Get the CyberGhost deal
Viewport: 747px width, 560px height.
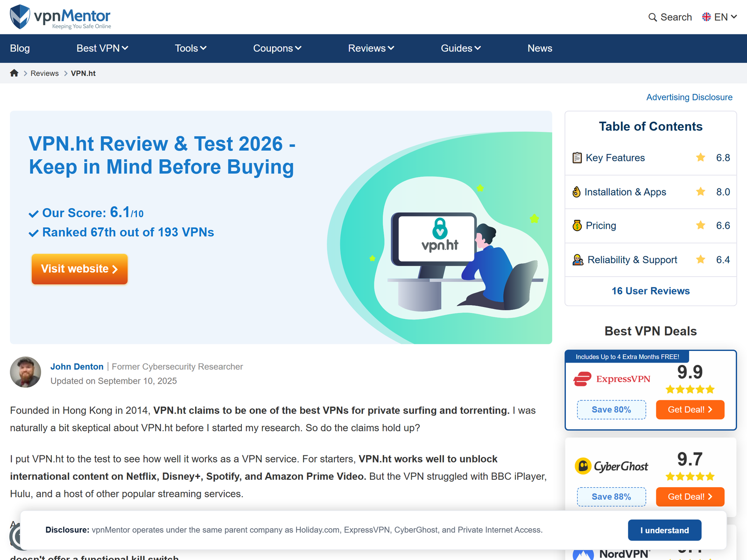tap(690, 497)
